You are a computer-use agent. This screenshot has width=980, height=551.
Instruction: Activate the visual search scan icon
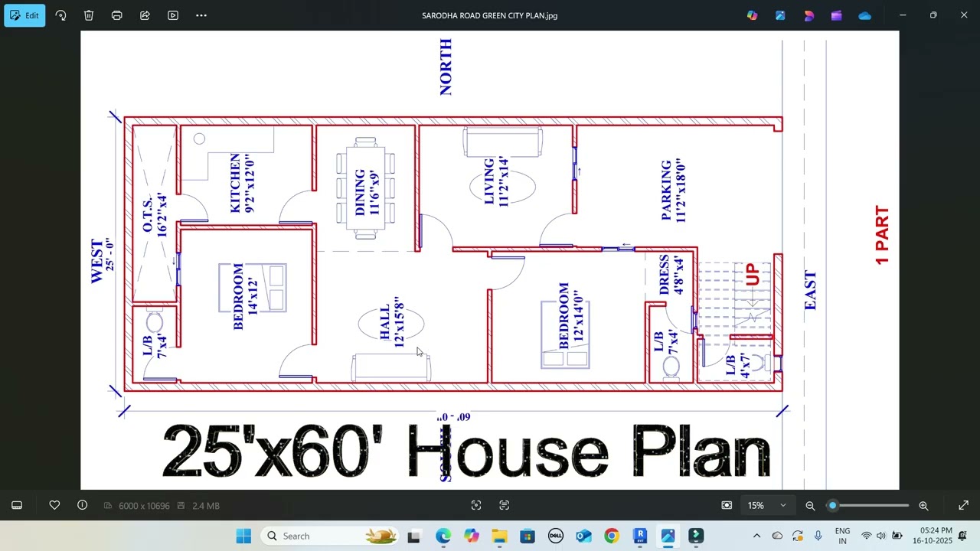pos(476,505)
